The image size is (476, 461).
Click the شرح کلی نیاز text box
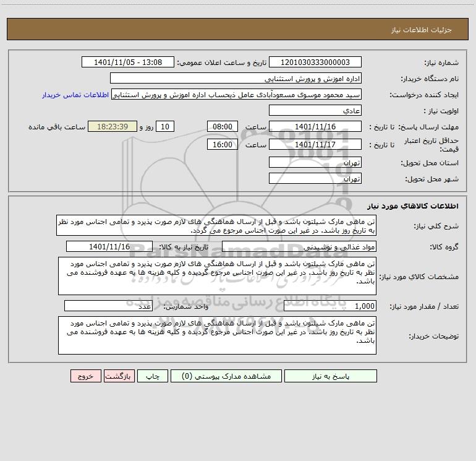pyautogui.click(x=216, y=225)
